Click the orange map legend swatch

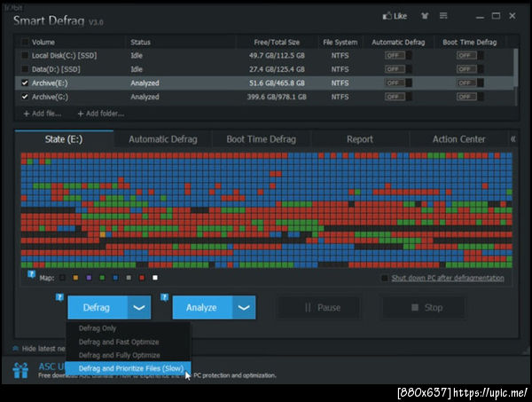click(x=75, y=278)
